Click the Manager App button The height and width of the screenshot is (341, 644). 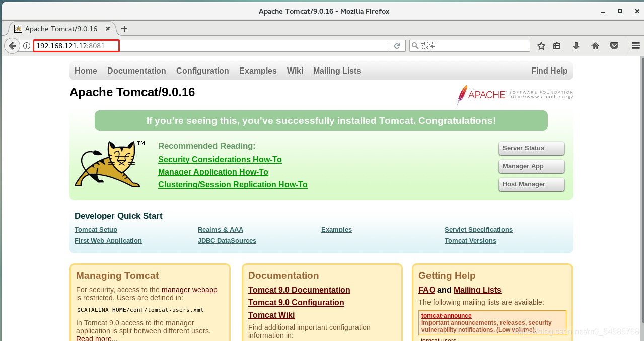[532, 166]
